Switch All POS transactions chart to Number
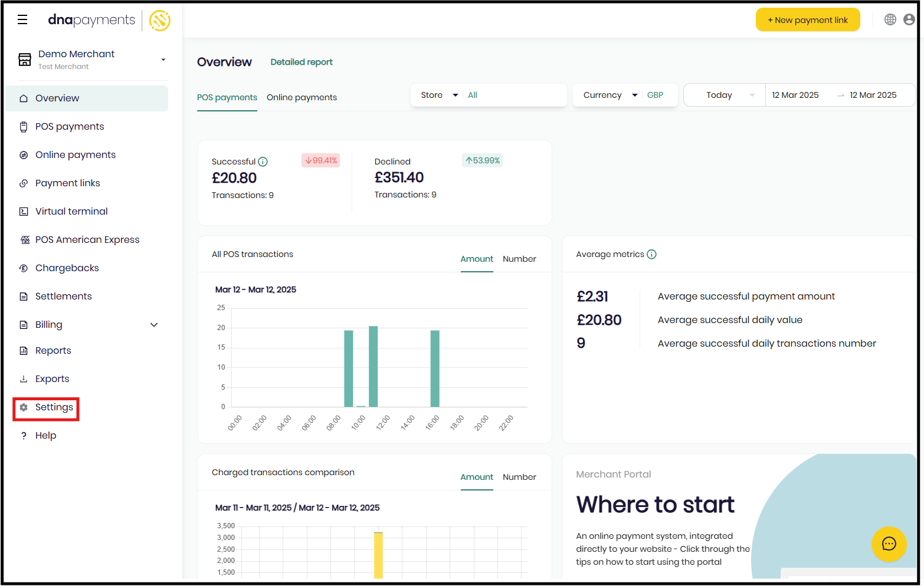The height and width of the screenshot is (586, 924). click(x=519, y=259)
